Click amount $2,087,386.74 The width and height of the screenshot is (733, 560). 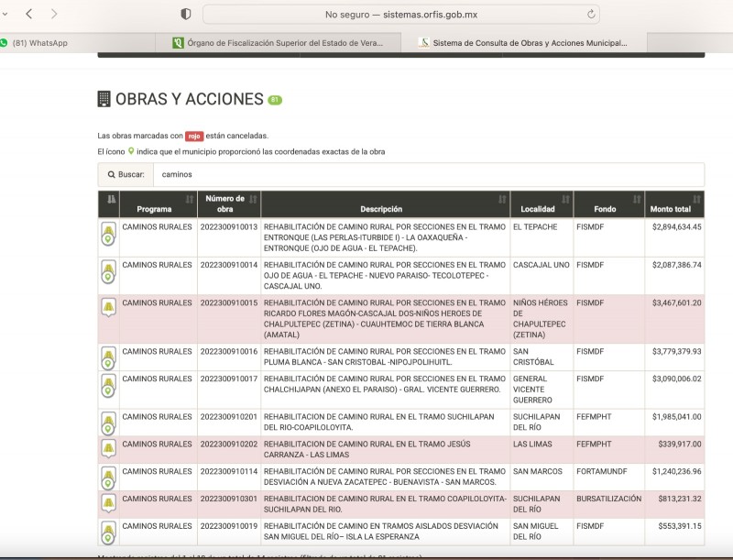tap(677, 265)
